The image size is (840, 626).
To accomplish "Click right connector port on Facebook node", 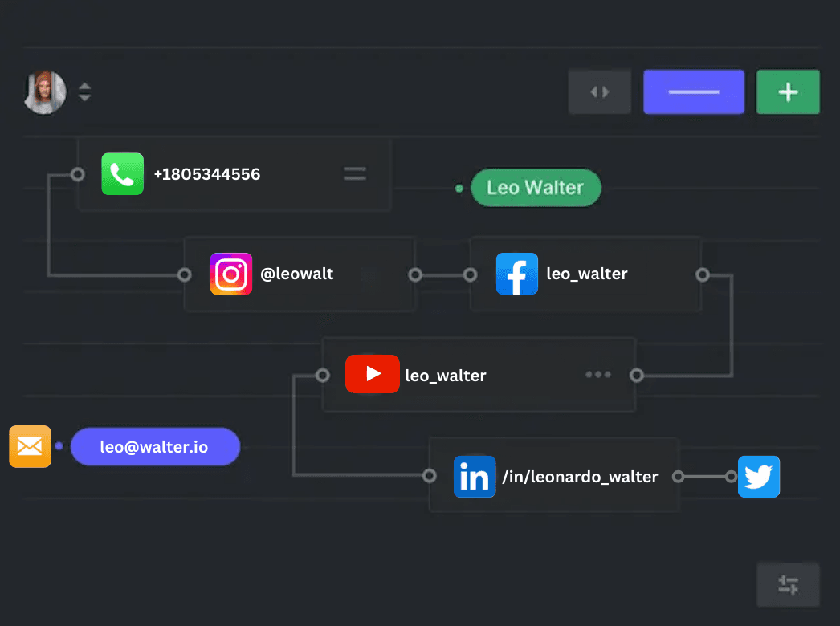I will pyautogui.click(x=703, y=275).
